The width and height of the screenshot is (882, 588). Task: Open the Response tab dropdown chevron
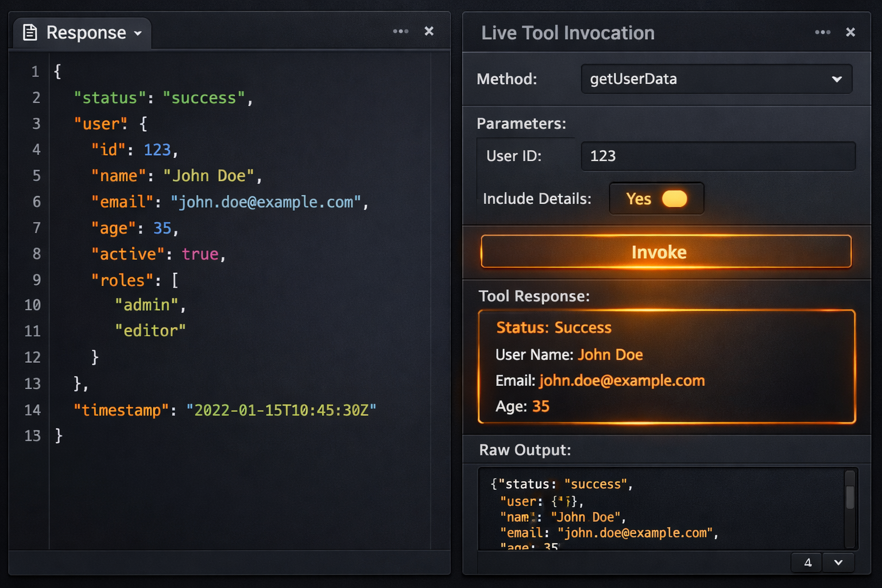[138, 33]
